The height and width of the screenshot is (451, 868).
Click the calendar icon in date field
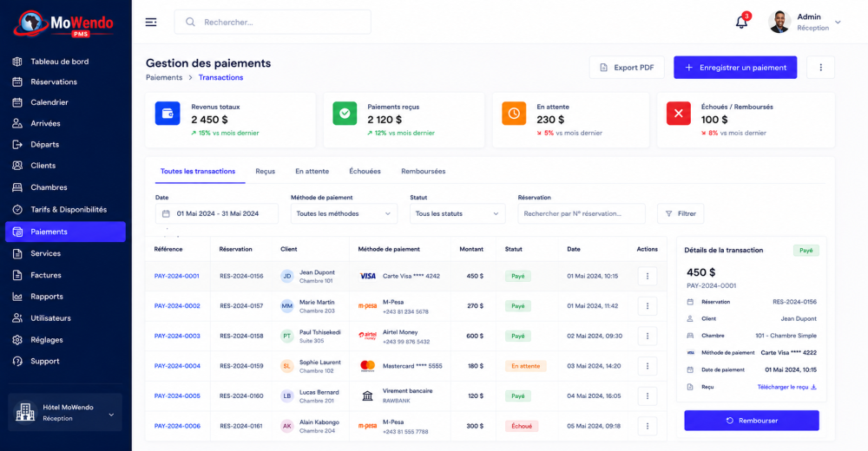tap(166, 213)
